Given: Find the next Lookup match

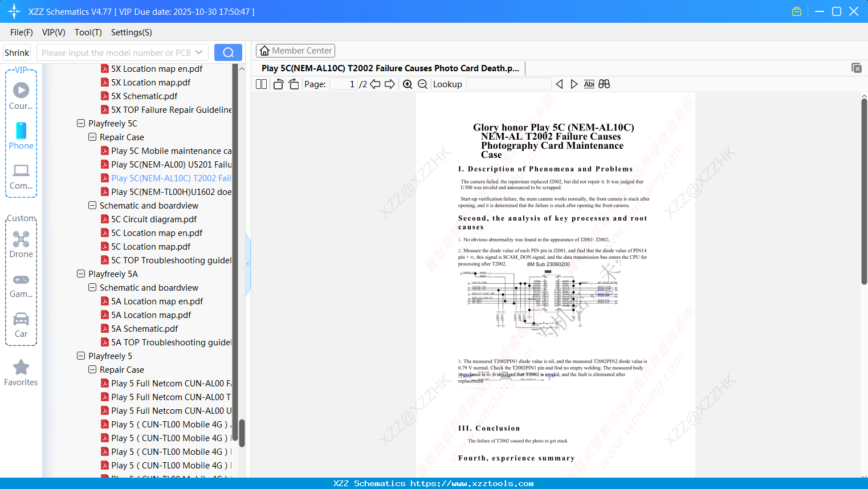Looking at the screenshot, I should point(574,84).
